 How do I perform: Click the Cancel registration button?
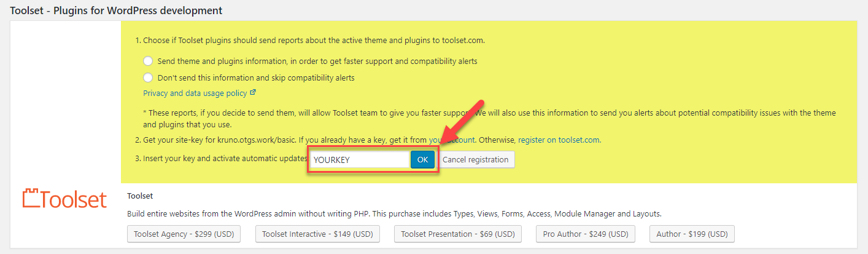[476, 159]
